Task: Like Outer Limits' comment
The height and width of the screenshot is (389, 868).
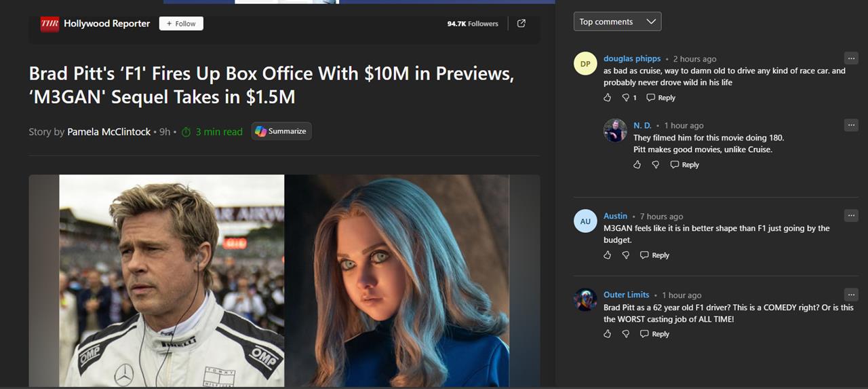Action: (608, 334)
